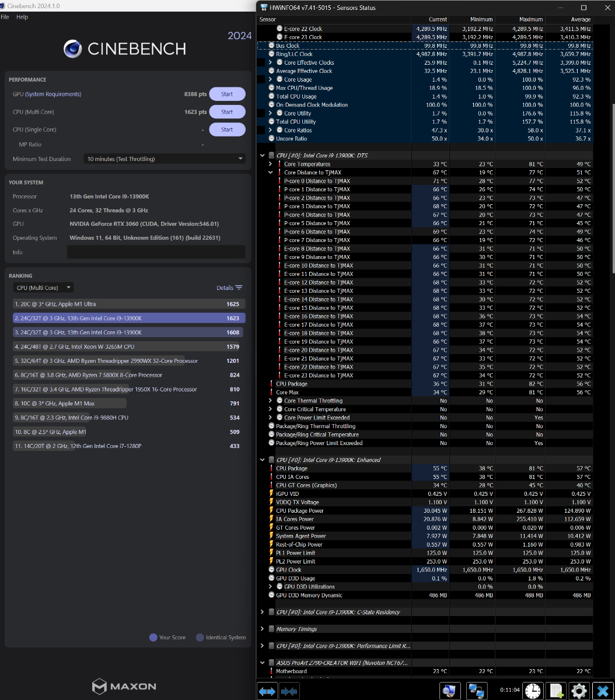Click the Ranking Details filter icon
The image size is (615, 700).
[239, 288]
